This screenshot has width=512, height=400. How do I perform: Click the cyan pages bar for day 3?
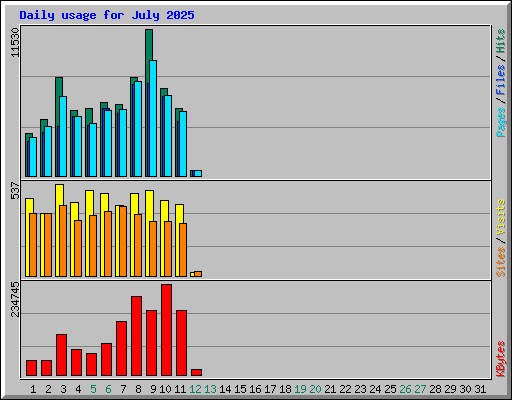[x=63, y=136]
